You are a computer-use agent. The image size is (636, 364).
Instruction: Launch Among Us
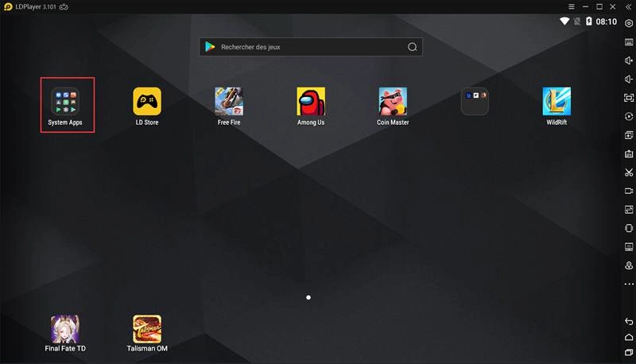click(311, 102)
